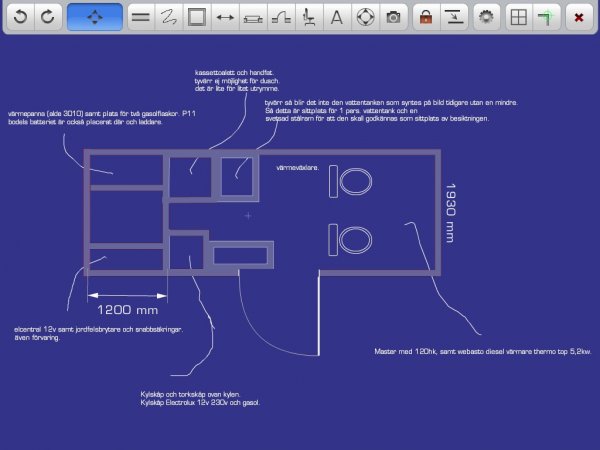Select the text 'A' tool
Image resolution: width=600 pixels, height=450 pixels.
[337, 17]
